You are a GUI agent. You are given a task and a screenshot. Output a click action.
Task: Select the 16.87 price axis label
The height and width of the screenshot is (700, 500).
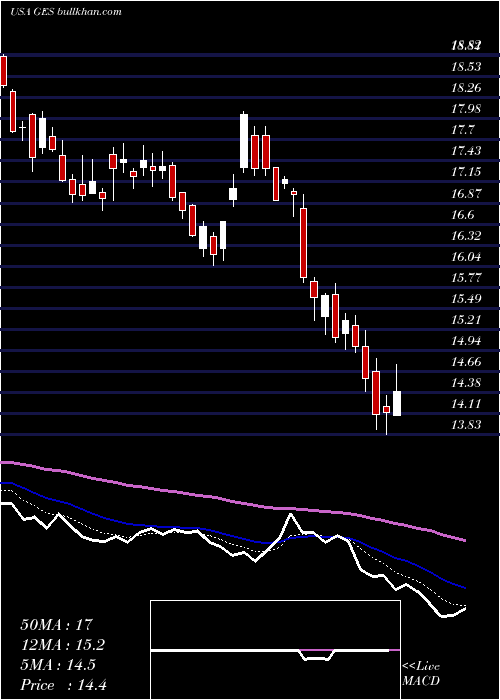(x=467, y=193)
